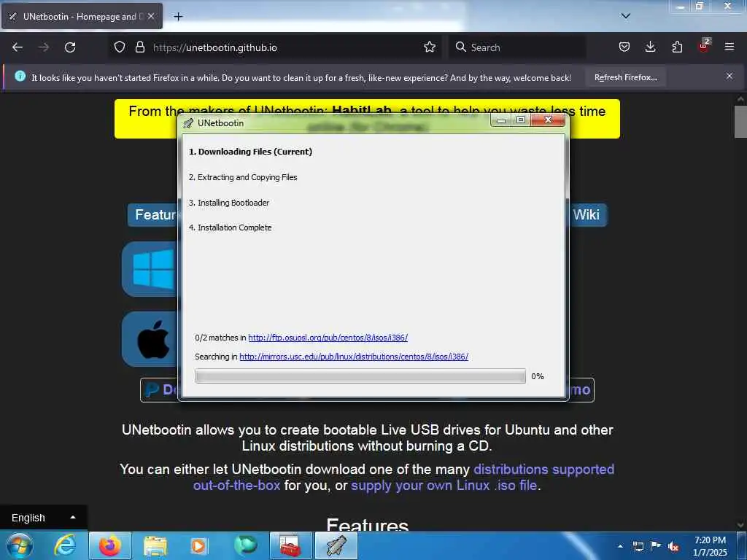Go back with the Firefox back arrow
Image resolution: width=747 pixels, height=560 pixels.
pyautogui.click(x=18, y=47)
